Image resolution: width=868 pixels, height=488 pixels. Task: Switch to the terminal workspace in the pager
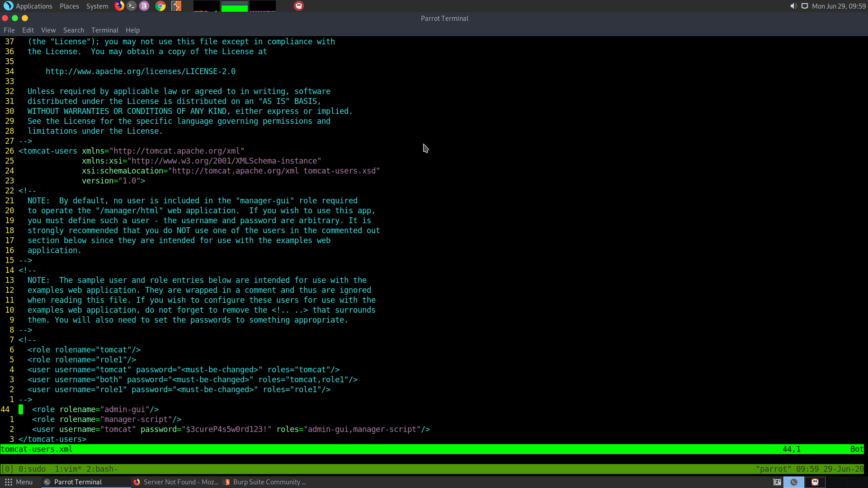pos(794,482)
